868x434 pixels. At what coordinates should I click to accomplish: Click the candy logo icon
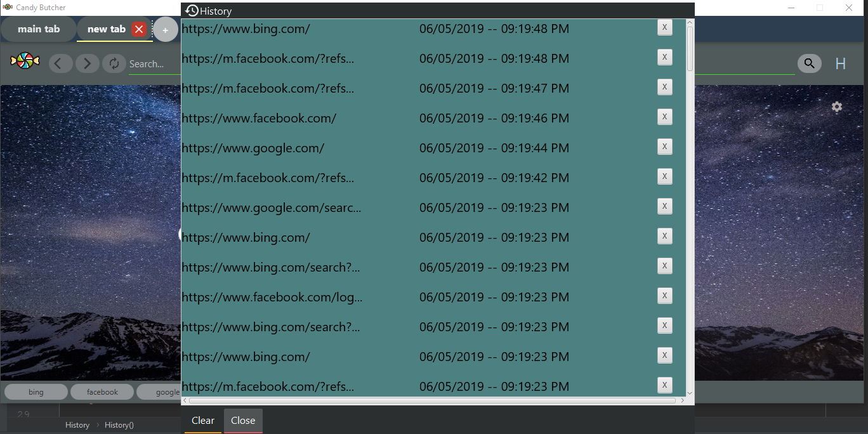25,61
